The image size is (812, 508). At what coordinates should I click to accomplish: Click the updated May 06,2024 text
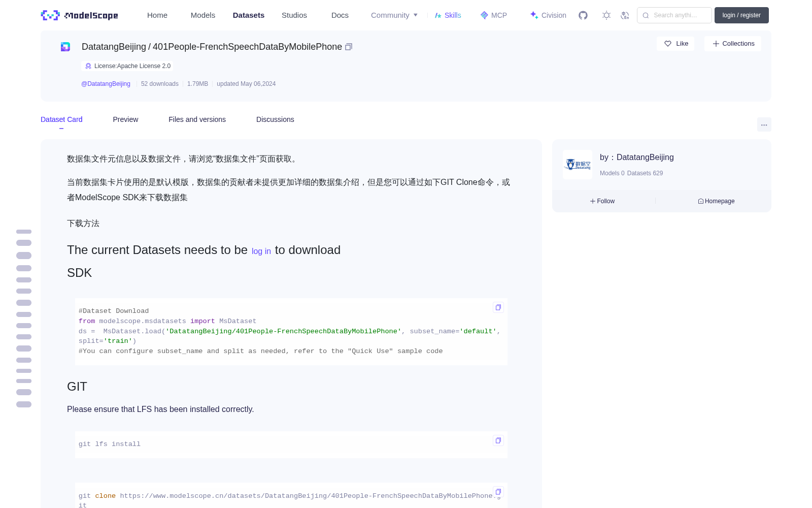point(246,84)
